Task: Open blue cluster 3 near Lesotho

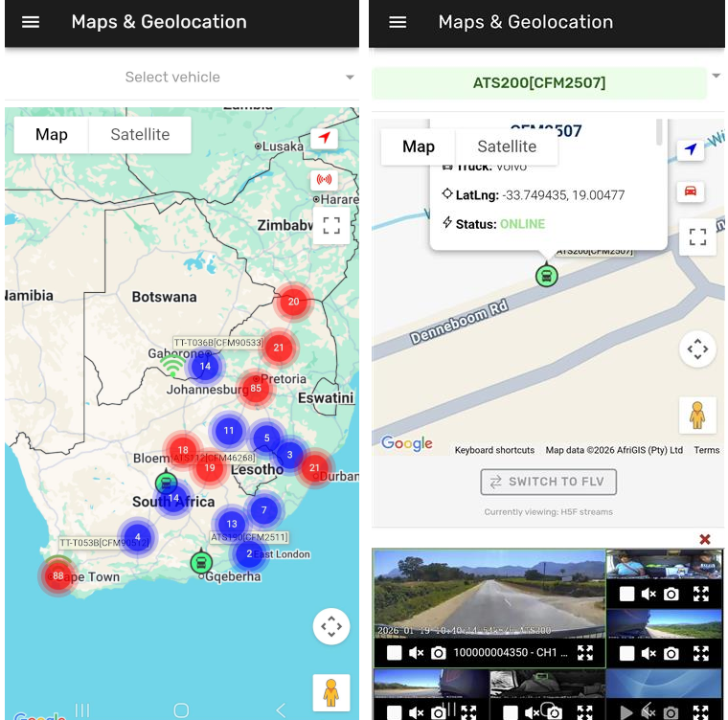Action: tap(289, 455)
